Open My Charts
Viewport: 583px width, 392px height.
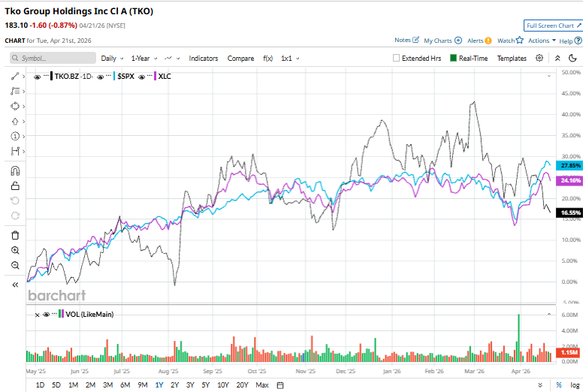point(443,41)
